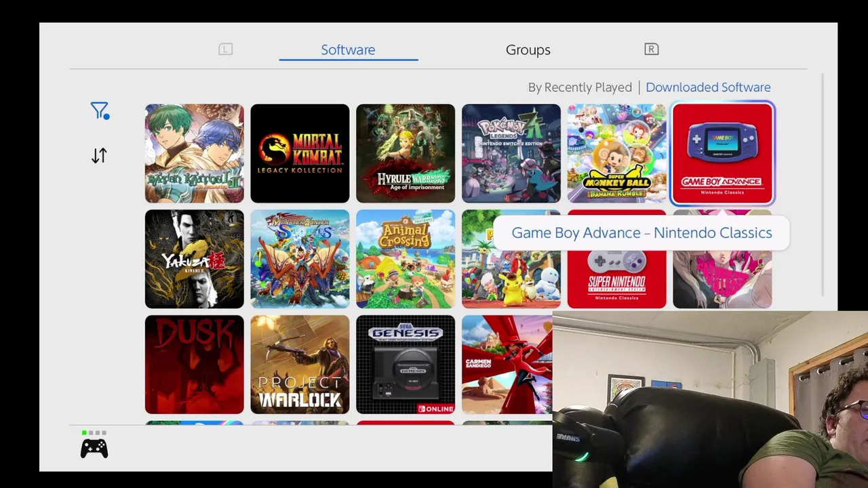Open Project Warlock game tile
The image size is (868, 488).
click(300, 365)
